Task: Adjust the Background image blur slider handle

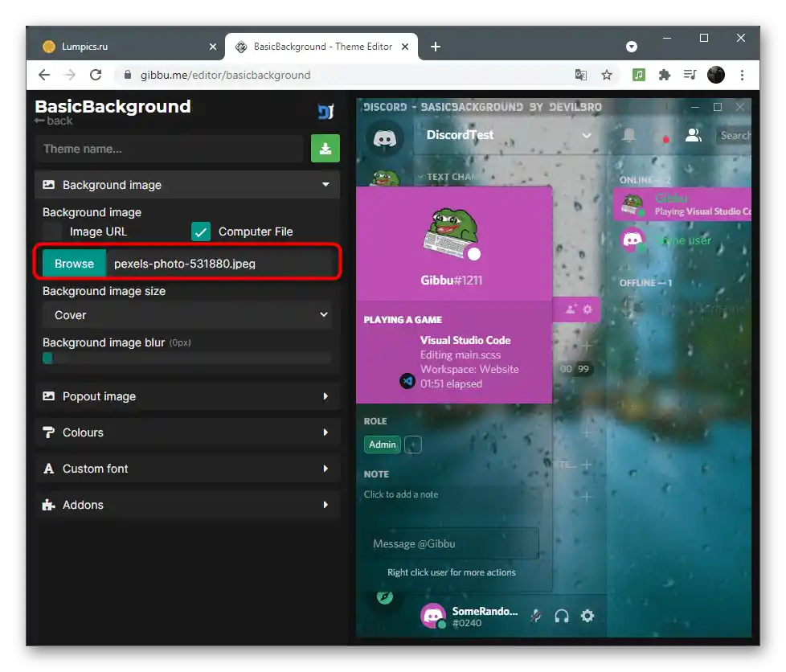Action: (47, 358)
